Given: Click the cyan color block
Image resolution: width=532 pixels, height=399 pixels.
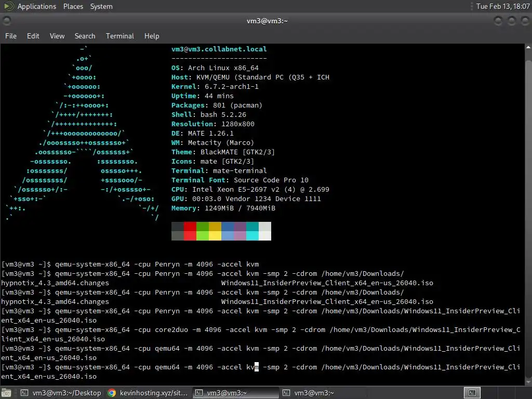Looking at the screenshot, I should (x=252, y=236).
